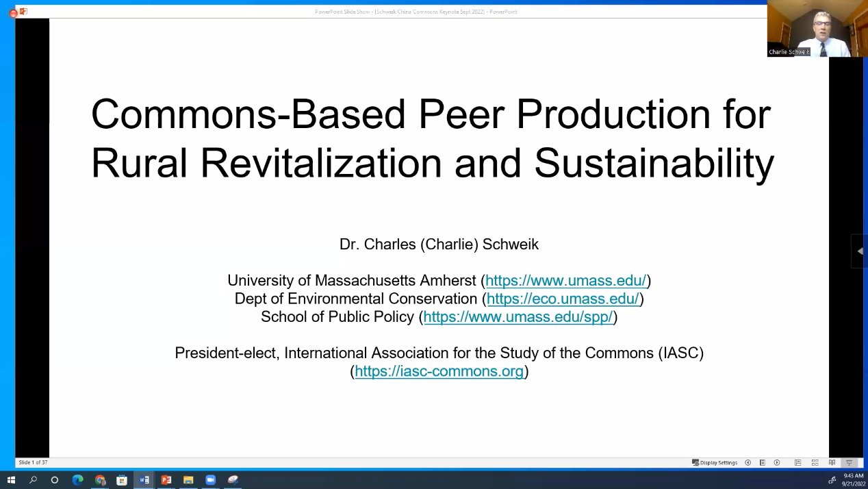Advance to next slide arrow button

[777, 462]
